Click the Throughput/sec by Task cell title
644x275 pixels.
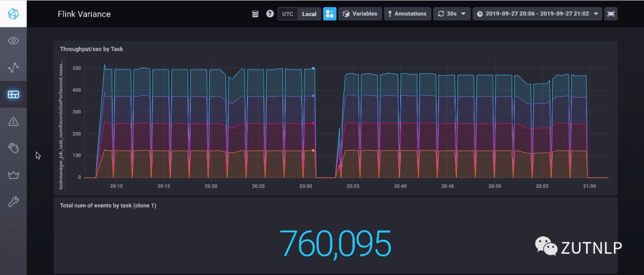(x=92, y=49)
